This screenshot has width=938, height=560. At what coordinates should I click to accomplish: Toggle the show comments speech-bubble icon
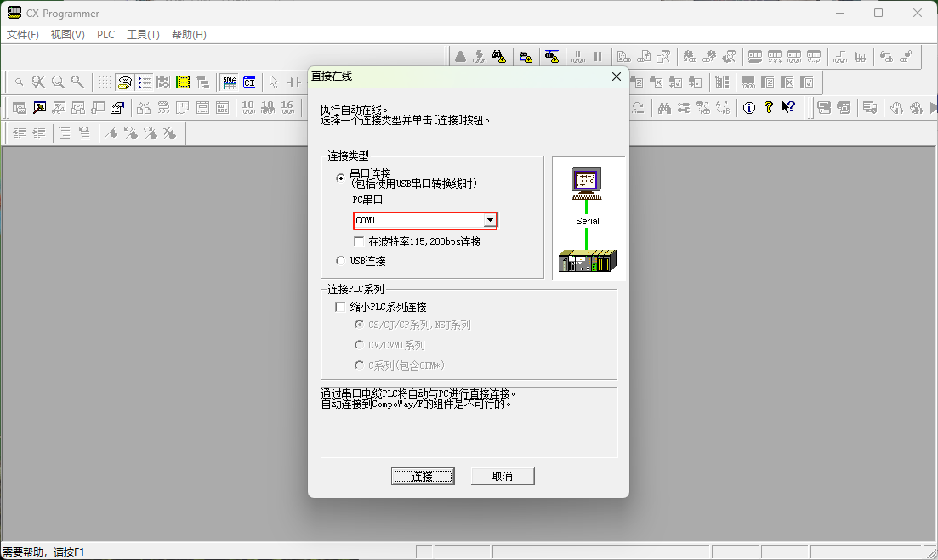coord(124,82)
